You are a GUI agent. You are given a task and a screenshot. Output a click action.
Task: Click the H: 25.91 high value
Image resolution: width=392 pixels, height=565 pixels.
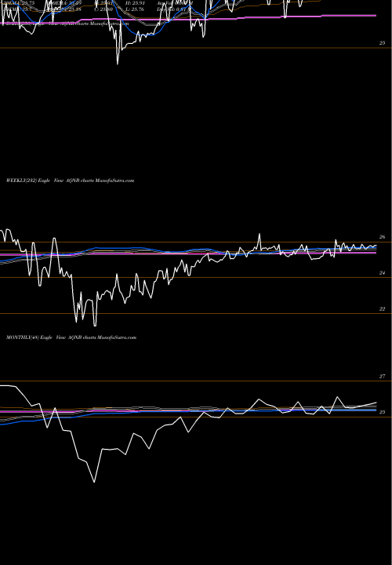pyautogui.click(x=135, y=2)
